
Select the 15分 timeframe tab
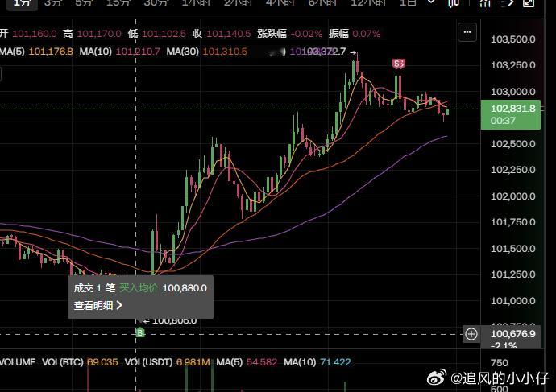pos(118,3)
